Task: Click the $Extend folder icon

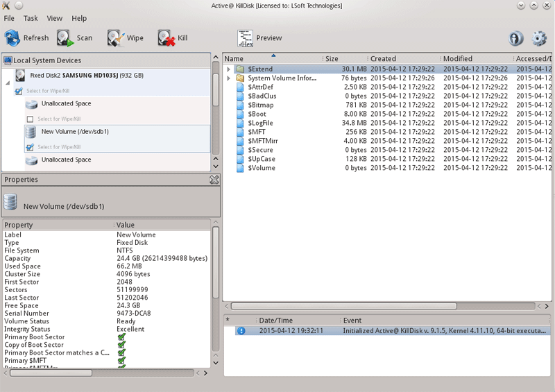Action: (240, 69)
